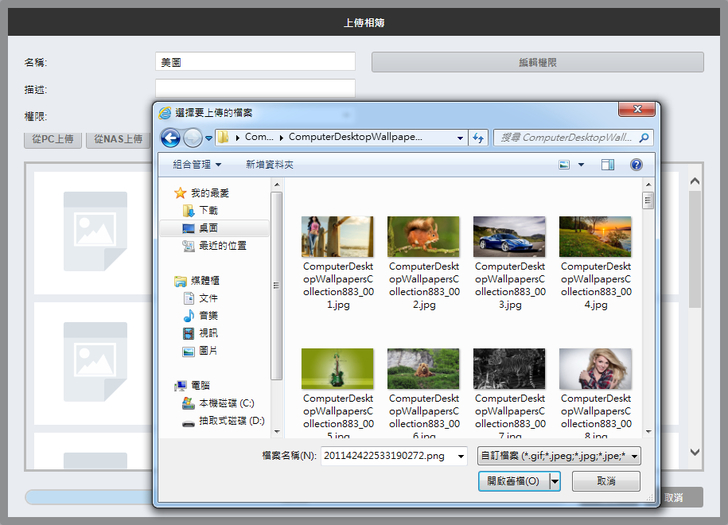Select the red squirrel thumbnail 002.jpg

423,236
